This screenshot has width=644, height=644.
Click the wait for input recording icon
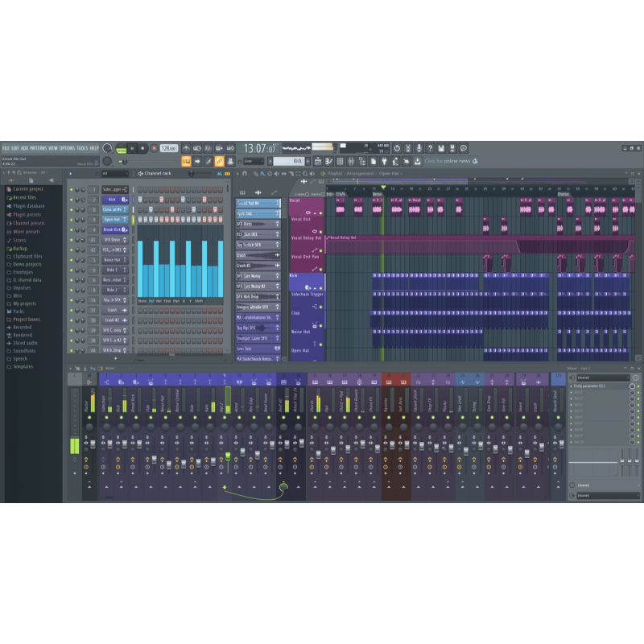click(x=199, y=150)
